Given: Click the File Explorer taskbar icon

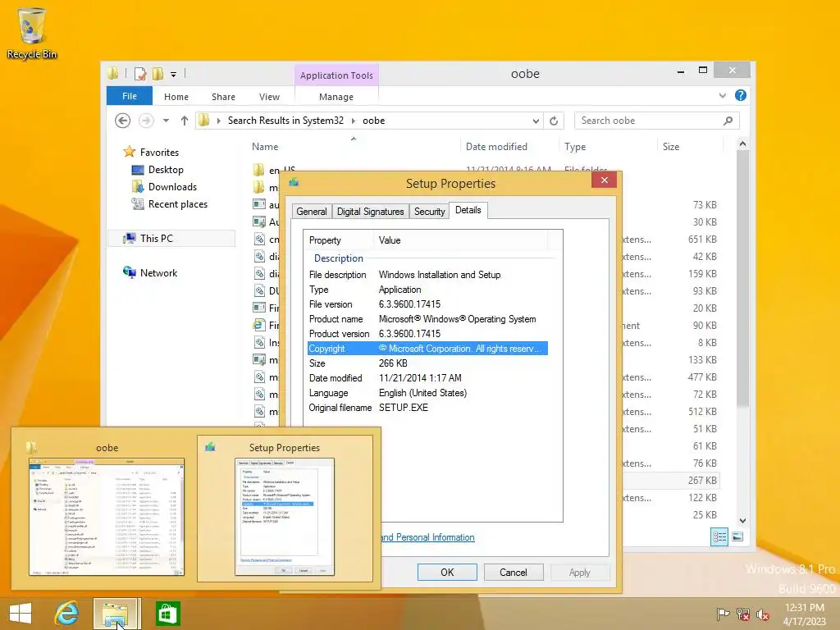Looking at the screenshot, I should 116,614.
